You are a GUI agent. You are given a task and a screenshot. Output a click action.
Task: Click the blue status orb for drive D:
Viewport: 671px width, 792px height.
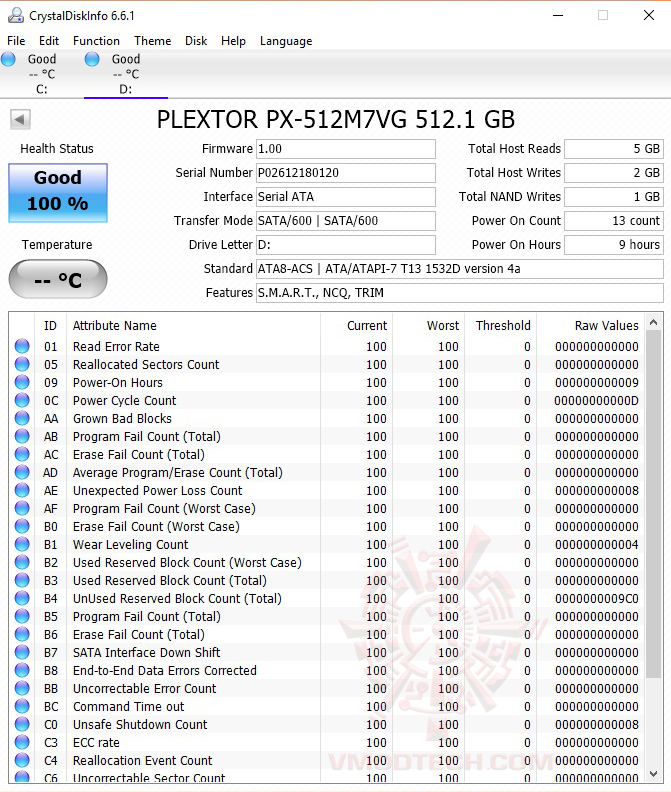[92, 59]
